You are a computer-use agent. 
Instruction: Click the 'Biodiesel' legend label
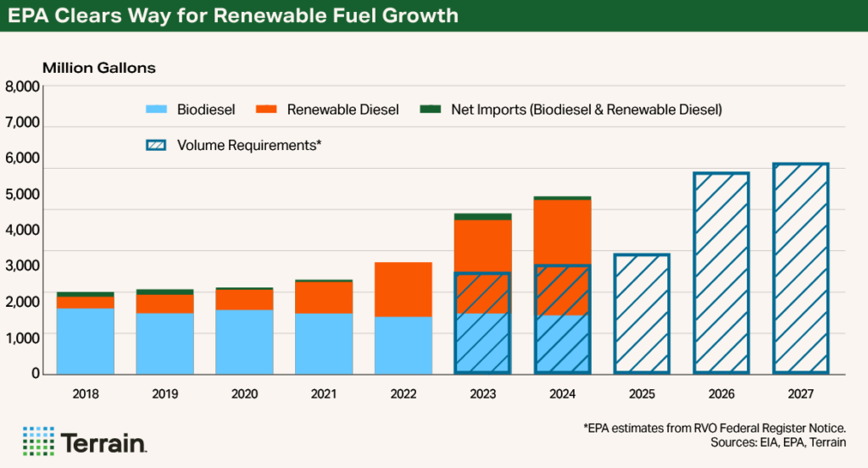[x=206, y=109]
